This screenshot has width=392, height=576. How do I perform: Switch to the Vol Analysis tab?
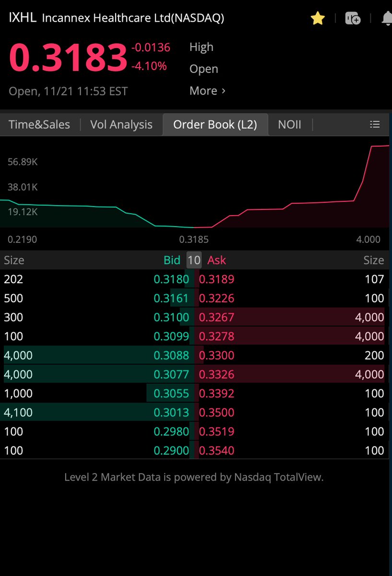pyautogui.click(x=121, y=124)
